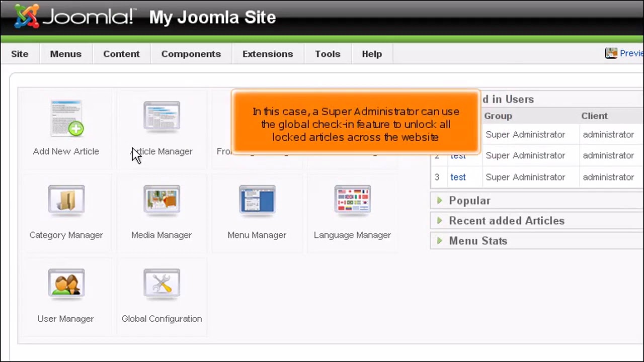Open the Add New Article icon
This screenshot has width=644, height=362.
66,119
